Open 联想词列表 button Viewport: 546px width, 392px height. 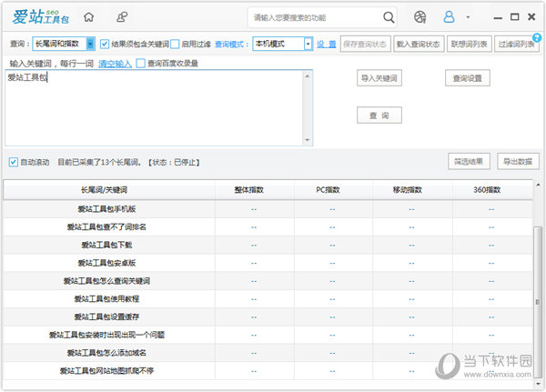(x=469, y=44)
